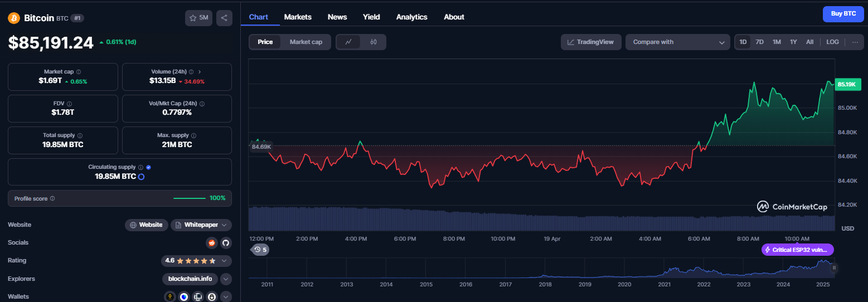The height and width of the screenshot is (302, 868).
Task: Open the News tab
Action: tap(337, 17)
